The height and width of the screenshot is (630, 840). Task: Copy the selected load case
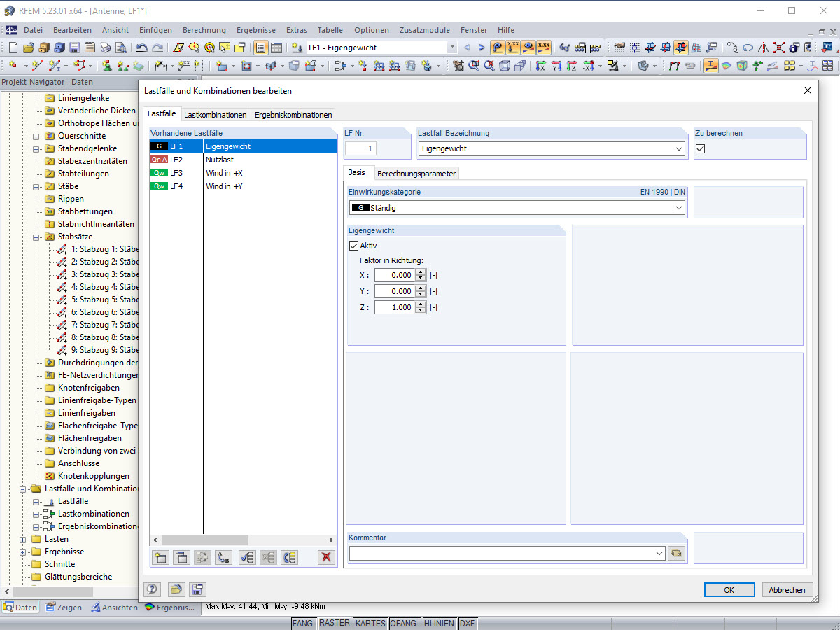(181, 558)
